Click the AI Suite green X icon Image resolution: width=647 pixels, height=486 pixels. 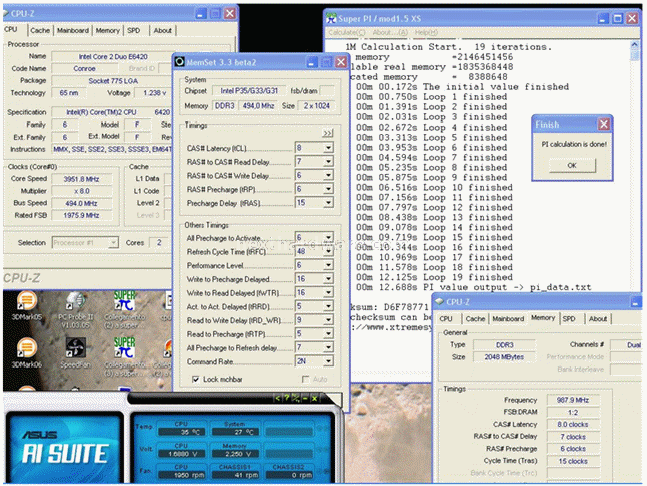click(314, 398)
